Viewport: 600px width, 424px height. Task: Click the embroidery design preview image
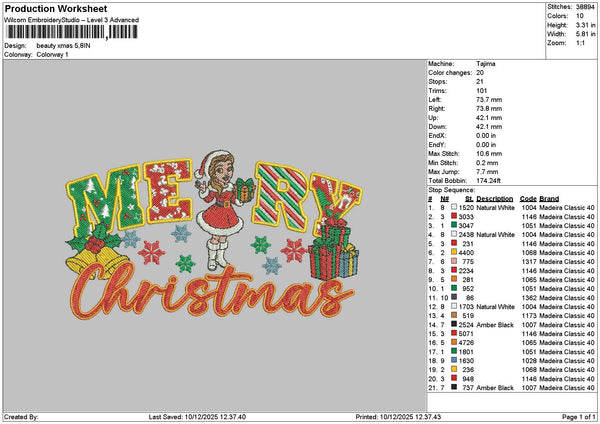click(x=213, y=235)
